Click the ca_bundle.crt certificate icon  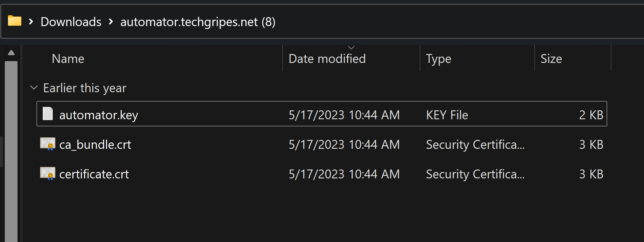tap(48, 144)
